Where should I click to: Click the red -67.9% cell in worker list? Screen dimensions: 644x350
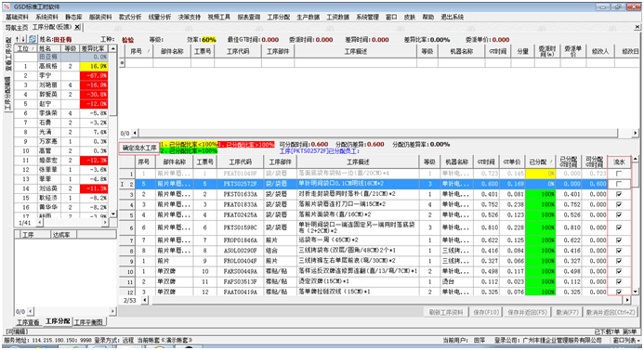tap(94, 75)
